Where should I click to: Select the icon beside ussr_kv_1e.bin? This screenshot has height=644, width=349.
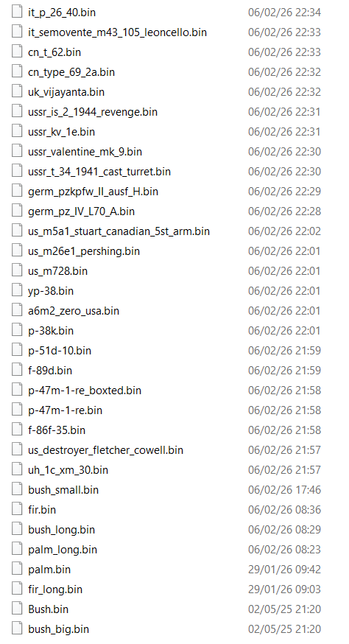point(17,130)
